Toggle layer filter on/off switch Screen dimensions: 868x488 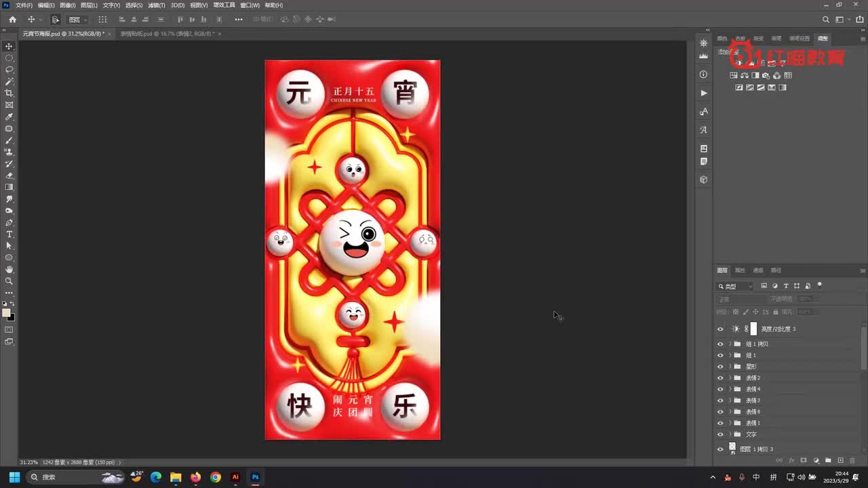819,285
